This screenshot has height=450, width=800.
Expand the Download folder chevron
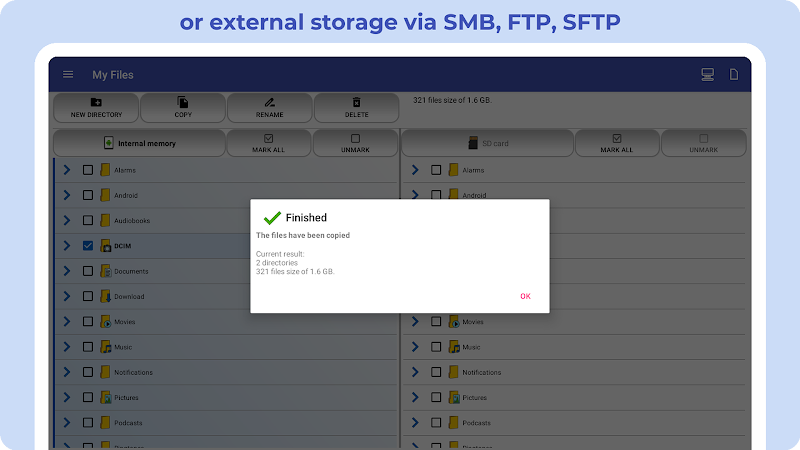pyautogui.click(x=67, y=296)
